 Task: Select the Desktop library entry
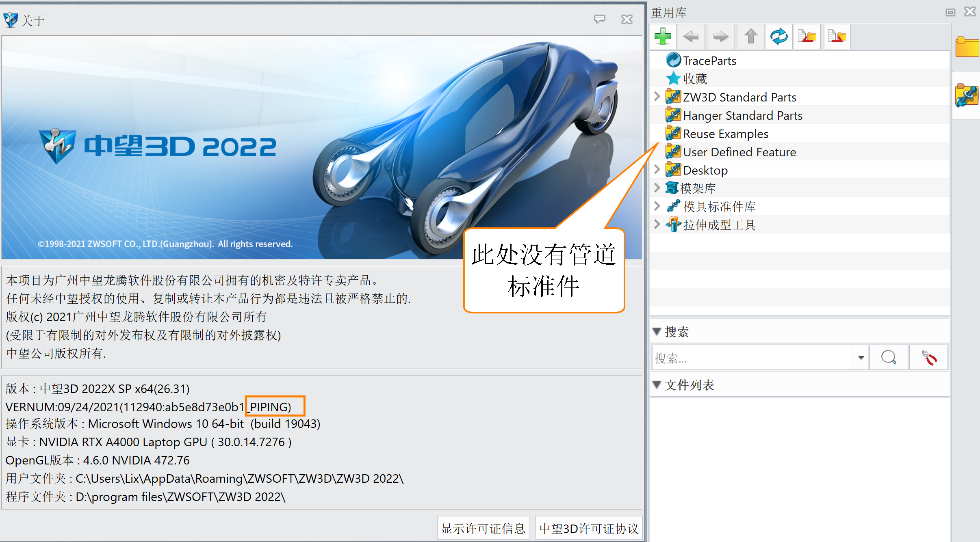[705, 170]
